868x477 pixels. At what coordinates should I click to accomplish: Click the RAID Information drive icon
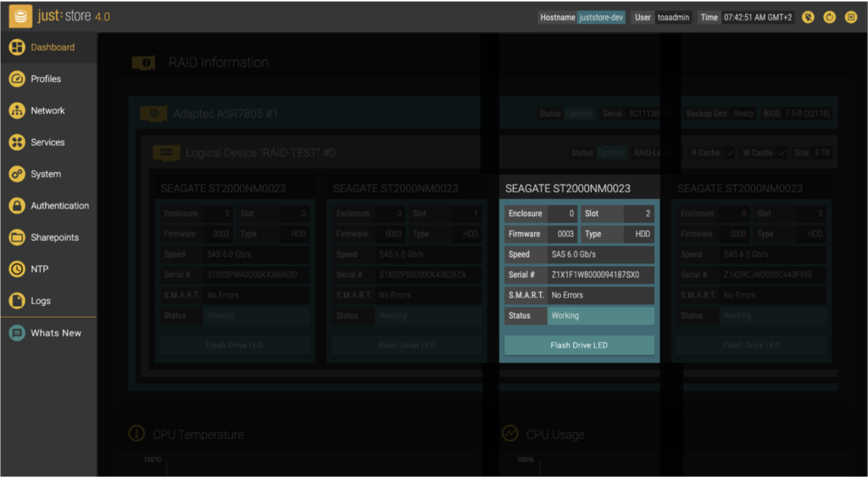[x=144, y=63]
